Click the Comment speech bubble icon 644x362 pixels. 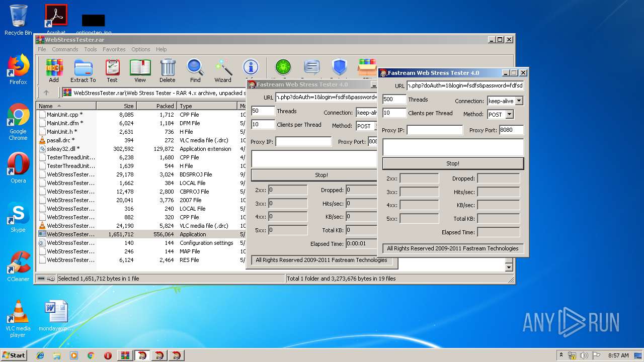coord(312,67)
